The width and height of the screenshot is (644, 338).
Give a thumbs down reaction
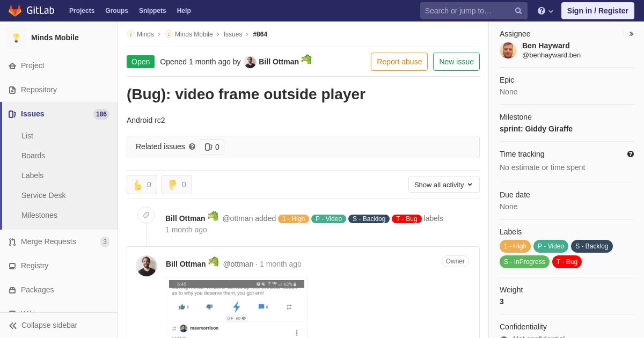177,185
